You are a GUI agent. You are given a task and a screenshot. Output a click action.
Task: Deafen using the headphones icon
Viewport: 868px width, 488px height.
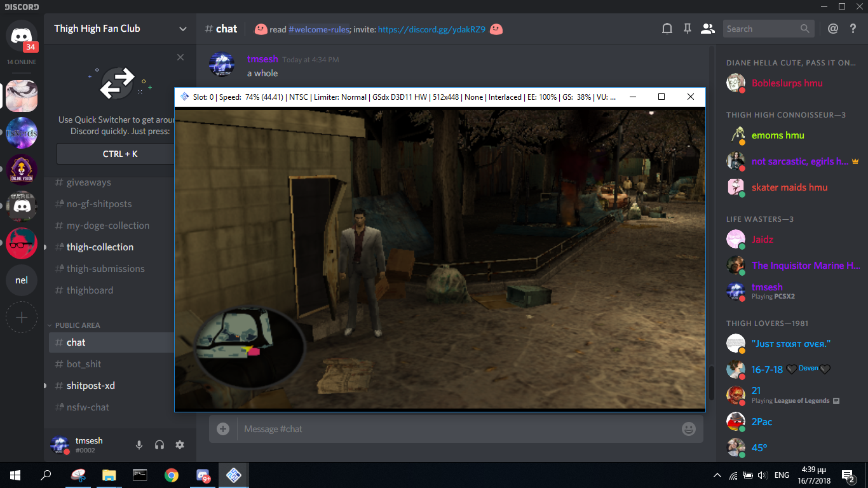pyautogui.click(x=159, y=445)
